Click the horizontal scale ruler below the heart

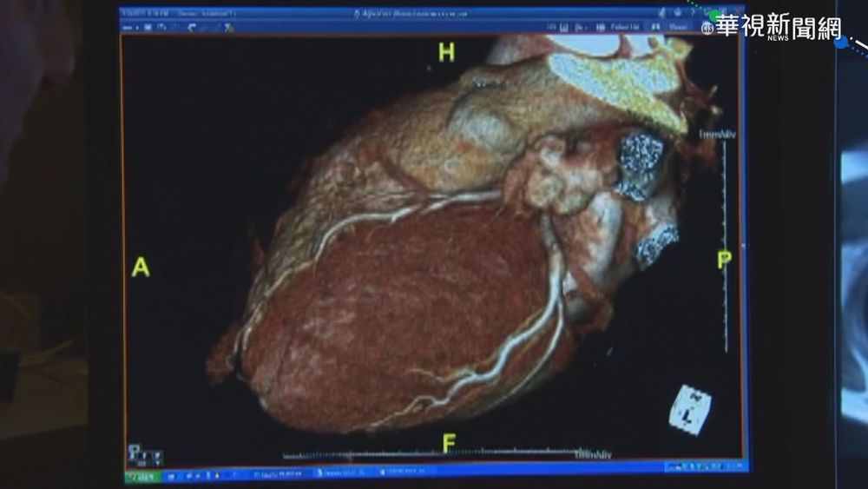pos(434,454)
